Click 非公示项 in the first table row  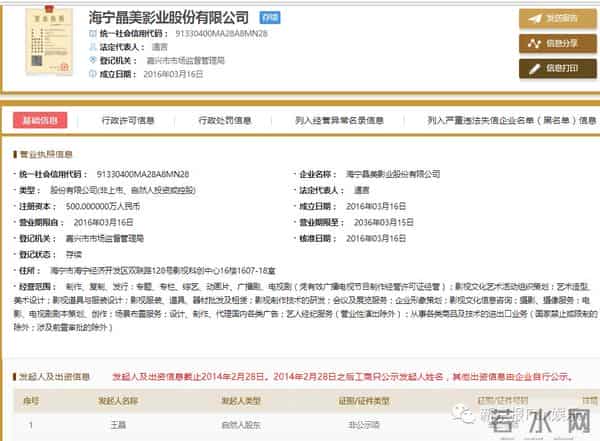[364, 425]
